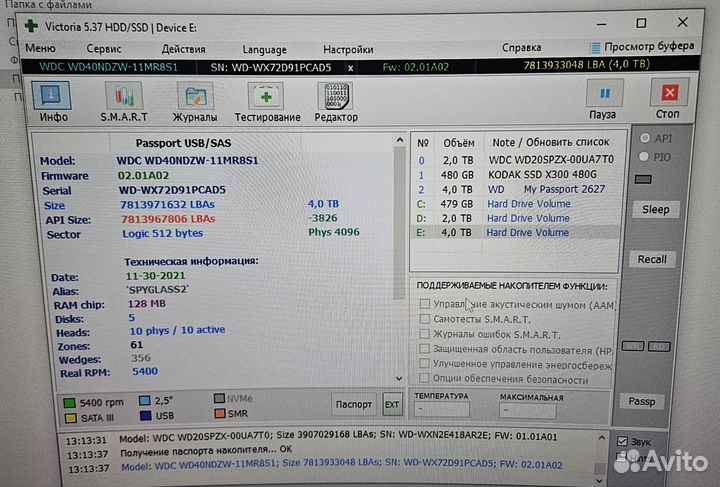Select C: 479 GB Hard Drive Volume
This screenshot has height=487, width=720.
click(x=515, y=204)
